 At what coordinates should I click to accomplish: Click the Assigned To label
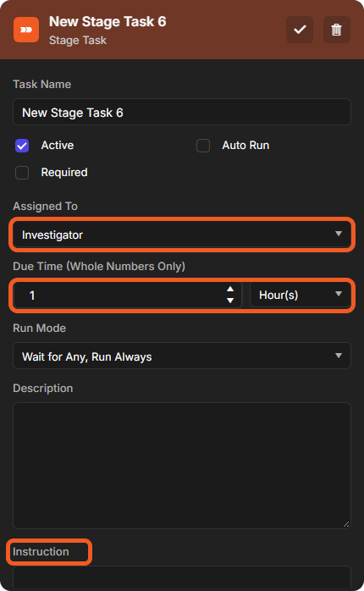click(45, 206)
